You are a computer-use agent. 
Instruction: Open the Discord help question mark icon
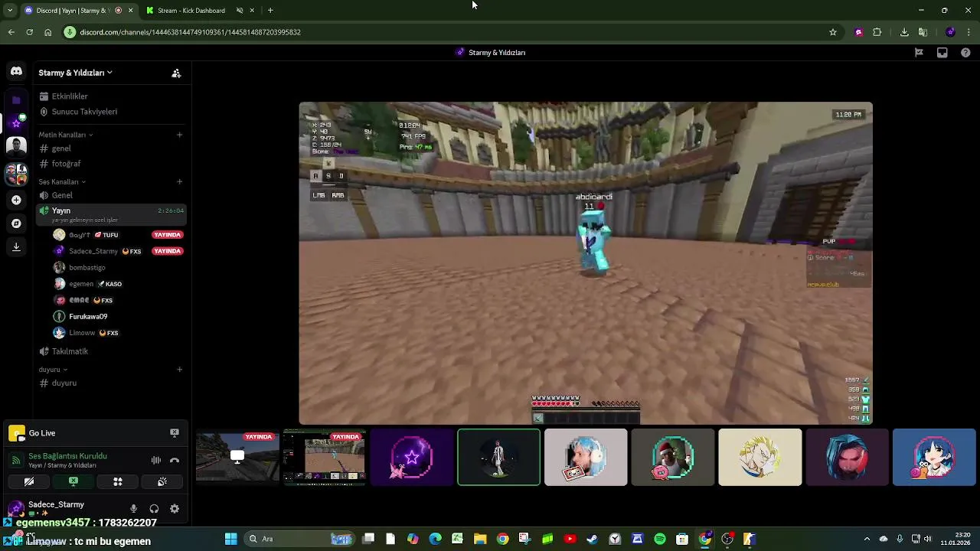(x=965, y=53)
